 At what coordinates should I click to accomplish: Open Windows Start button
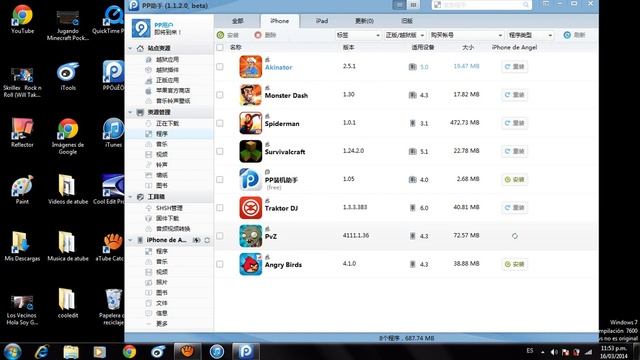[x=12, y=351]
